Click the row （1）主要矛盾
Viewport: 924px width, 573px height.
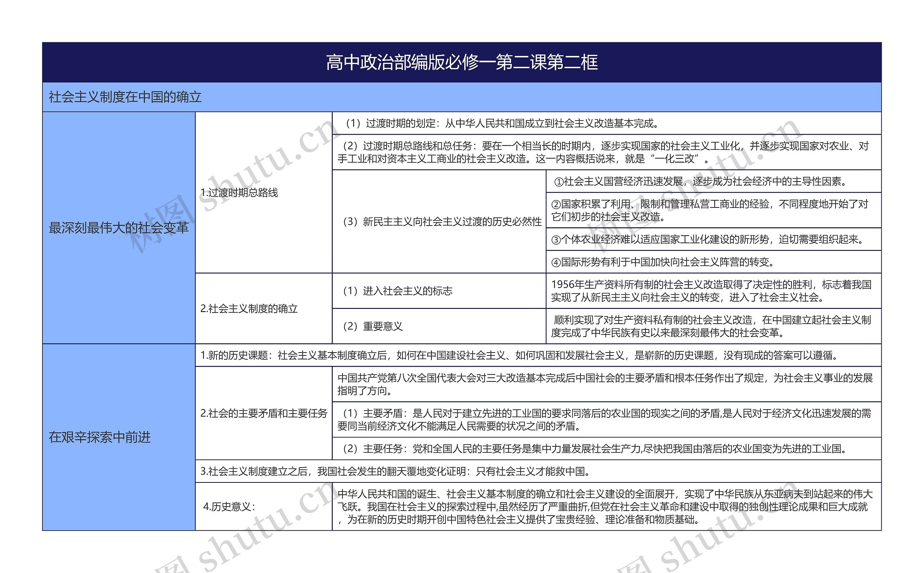pyautogui.click(x=607, y=420)
